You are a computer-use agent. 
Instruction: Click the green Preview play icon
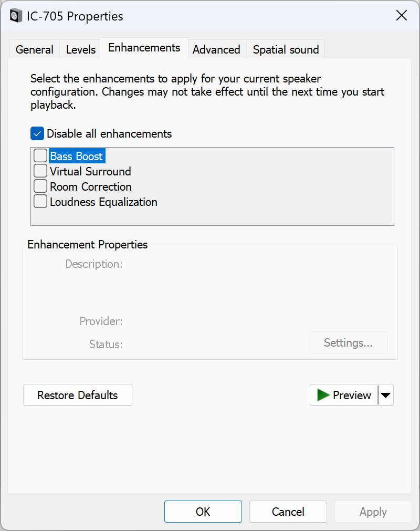point(323,395)
